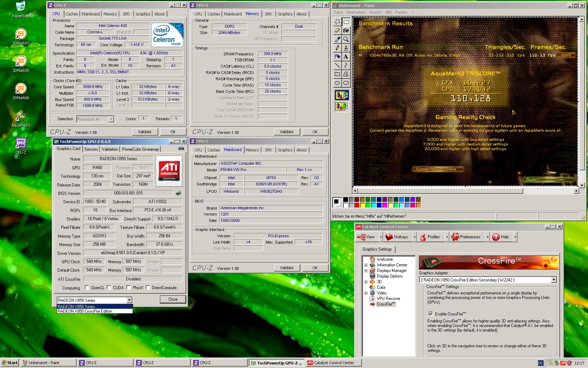Choose RADEON X850 CrossFire Edition from list

coord(95,311)
